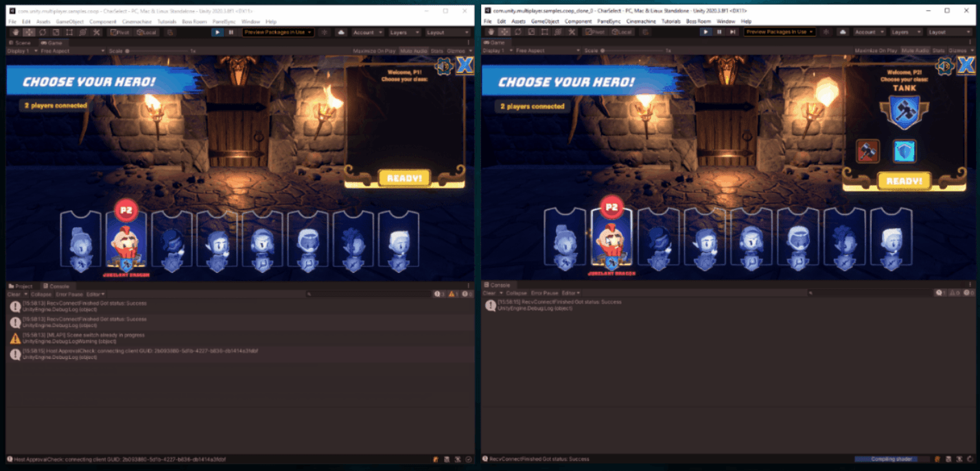Viewport: 980px width, 471px height.
Task: Select the Rotate tool in the host coop editor
Action: click(43, 32)
